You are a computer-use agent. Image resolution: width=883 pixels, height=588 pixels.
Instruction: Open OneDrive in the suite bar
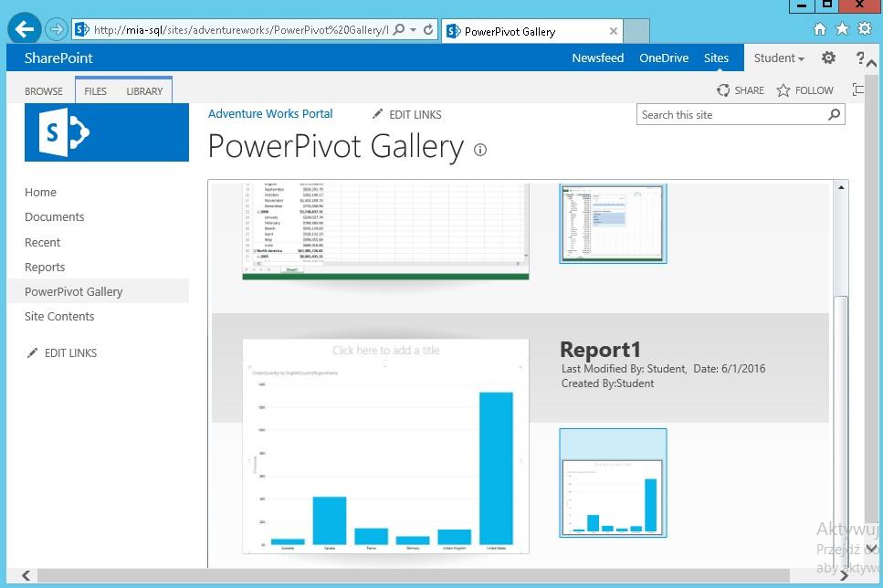[x=663, y=58]
